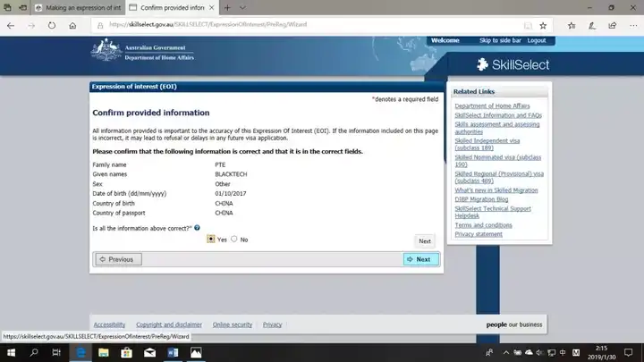Click the browser back arrow

click(11, 25)
